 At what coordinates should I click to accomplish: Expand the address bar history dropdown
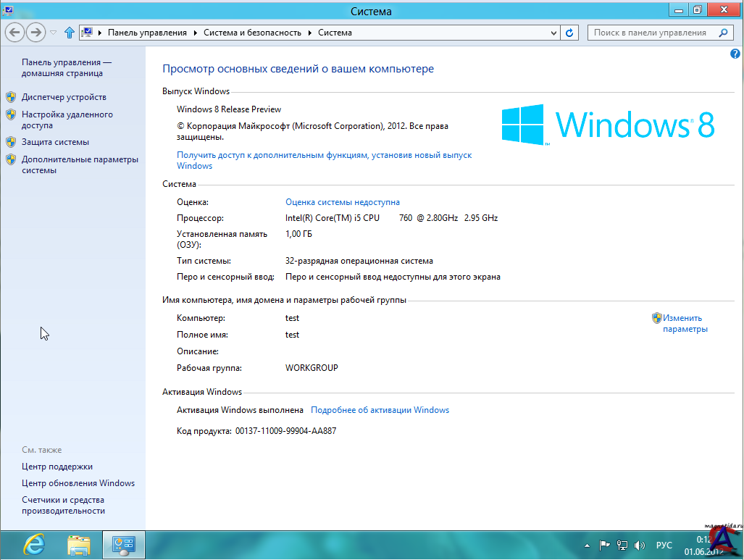tap(553, 33)
